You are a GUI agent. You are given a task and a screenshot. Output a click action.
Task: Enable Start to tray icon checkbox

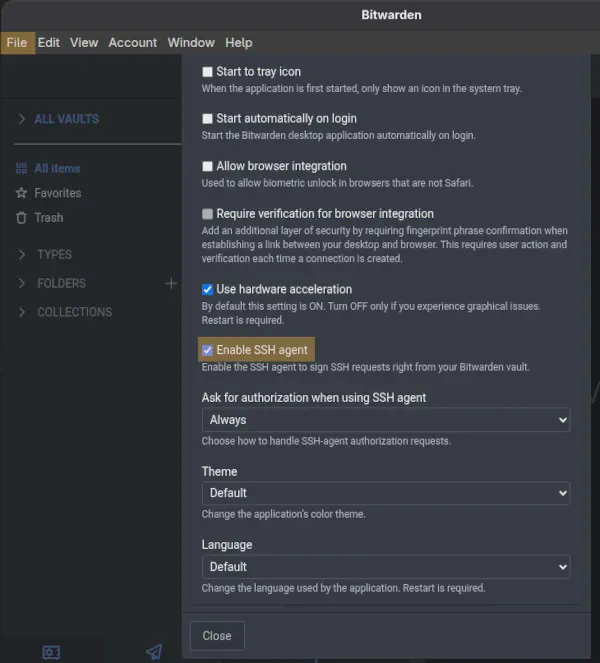point(207,72)
